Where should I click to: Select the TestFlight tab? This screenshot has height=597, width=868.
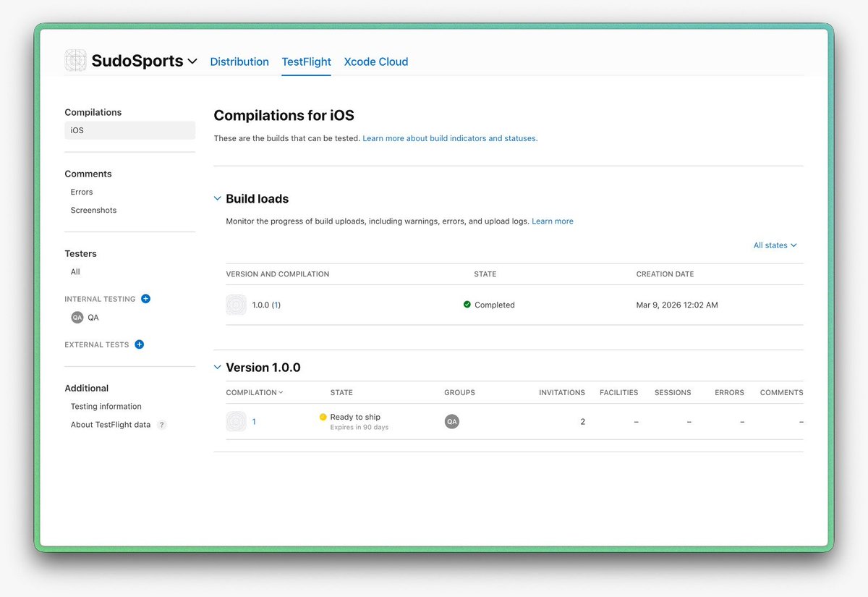coord(306,62)
